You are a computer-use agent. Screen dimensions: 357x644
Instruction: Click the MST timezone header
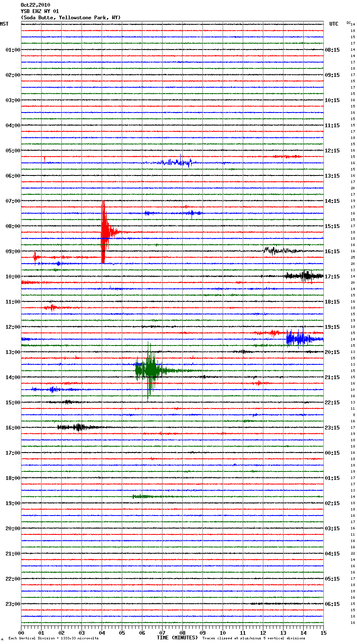[x=4, y=24]
